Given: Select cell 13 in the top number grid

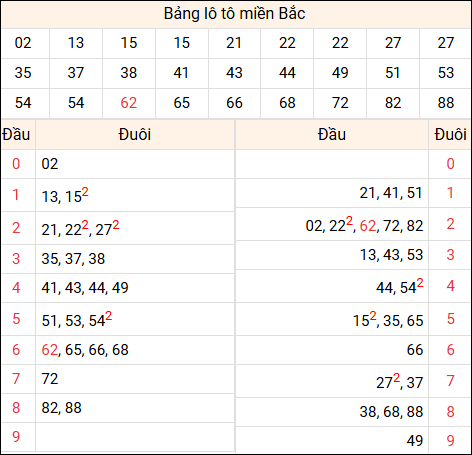Looking at the screenshot, I should (76, 43).
